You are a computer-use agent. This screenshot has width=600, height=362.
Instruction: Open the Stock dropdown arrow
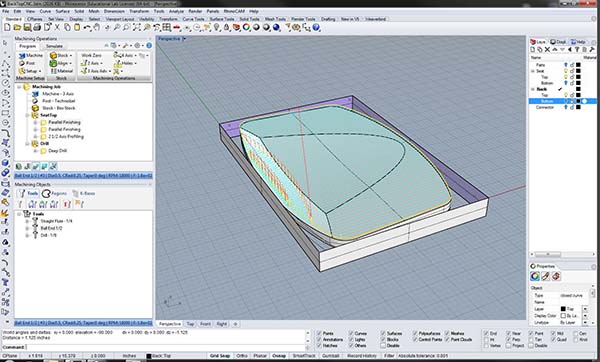tap(71, 55)
